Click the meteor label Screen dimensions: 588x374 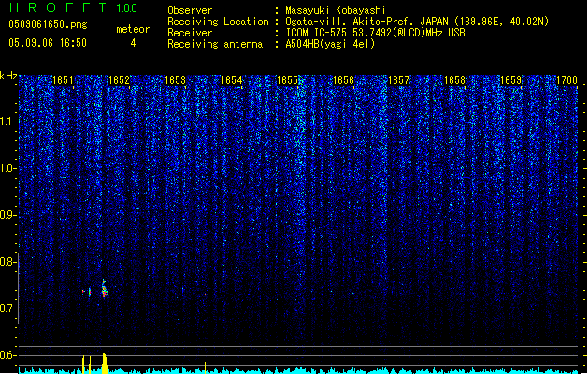coord(133,29)
